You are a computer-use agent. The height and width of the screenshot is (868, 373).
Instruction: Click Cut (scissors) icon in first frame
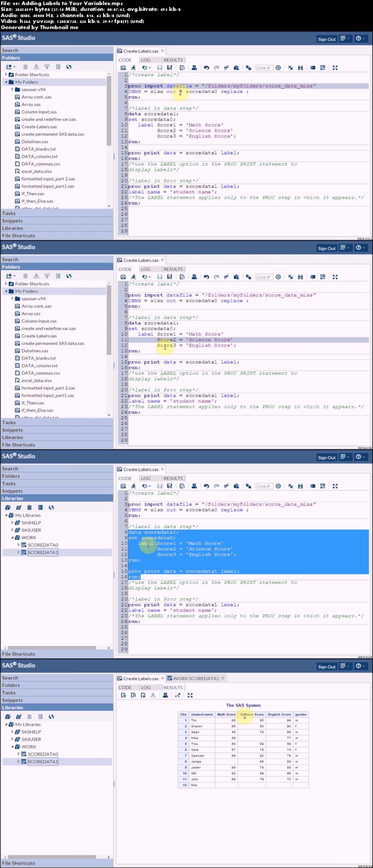click(x=226, y=68)
